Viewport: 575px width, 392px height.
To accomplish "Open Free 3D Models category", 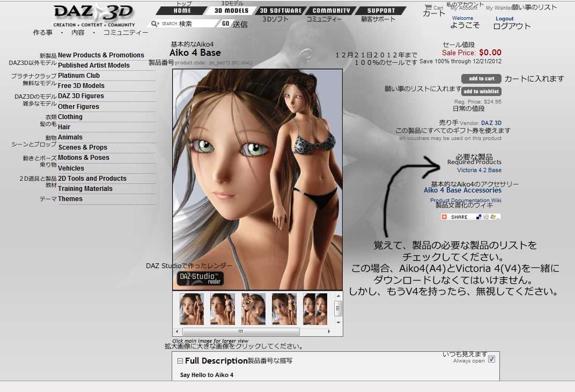I will (x=81, y=86).
